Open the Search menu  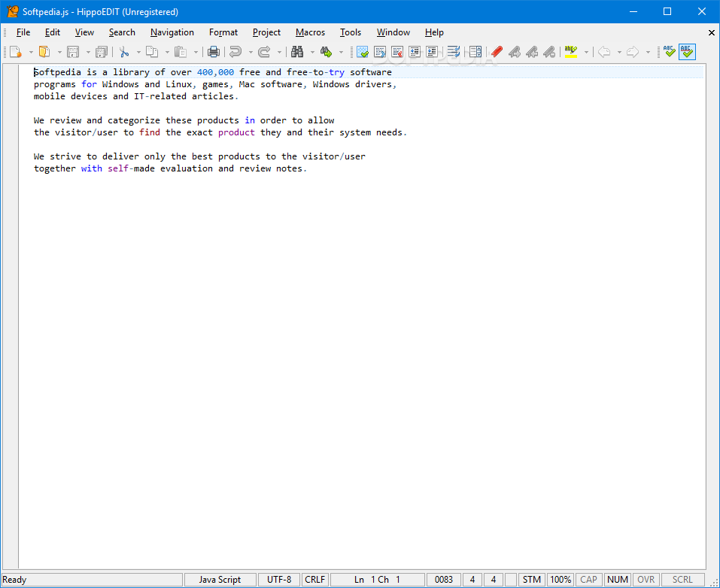[x=122, y=32]
